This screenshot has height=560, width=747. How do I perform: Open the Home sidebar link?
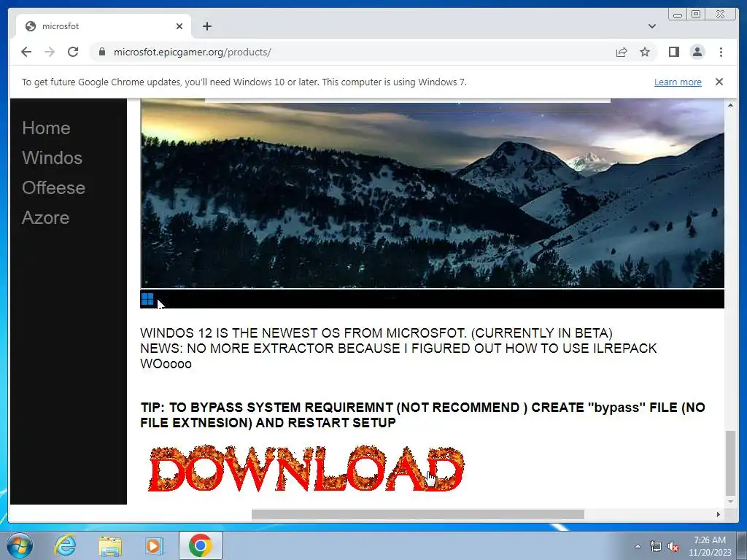pos(46,128)
